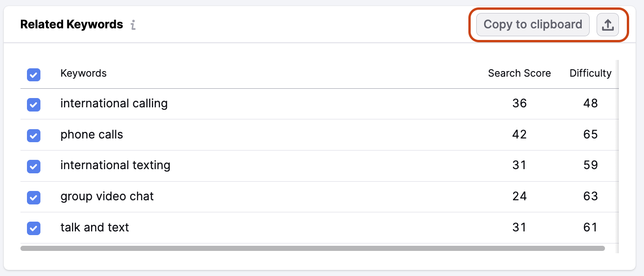Image resolution: width=644 pixels, height=276 pixels.
Task: Uncheck the international calling keyword checkbox
Action: pyautogui.click(x=33, y=105)
